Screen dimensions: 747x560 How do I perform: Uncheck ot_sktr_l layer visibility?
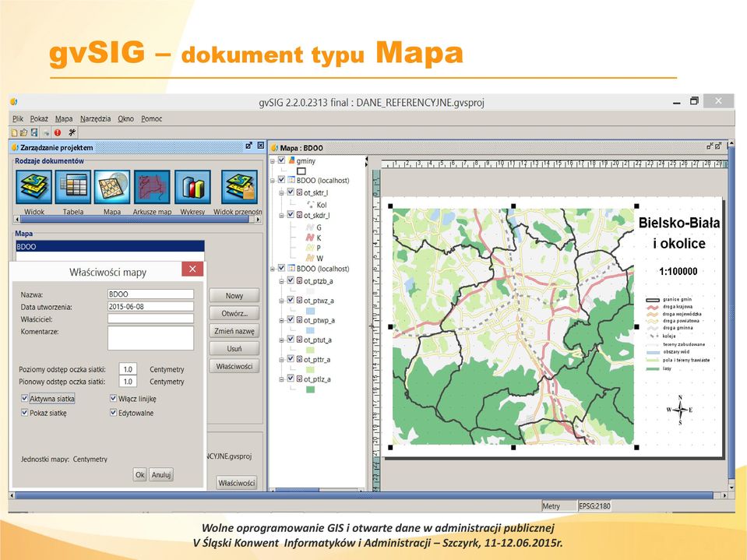[291, 192]
